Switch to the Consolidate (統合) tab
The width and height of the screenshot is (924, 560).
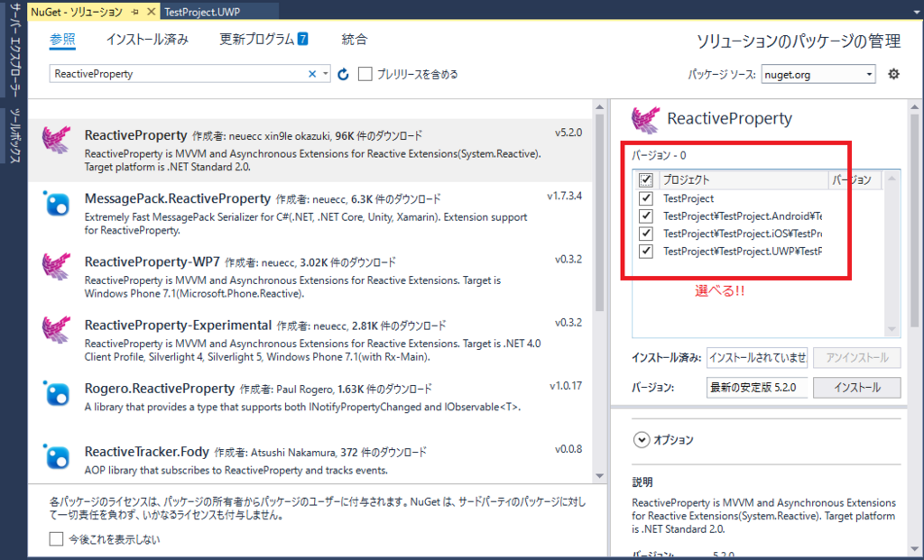coord(354,40)
